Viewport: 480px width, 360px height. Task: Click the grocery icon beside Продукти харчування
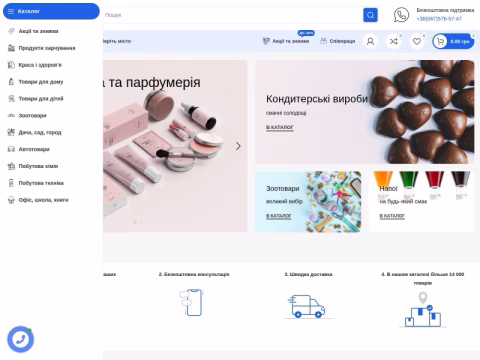pos(11,48)
